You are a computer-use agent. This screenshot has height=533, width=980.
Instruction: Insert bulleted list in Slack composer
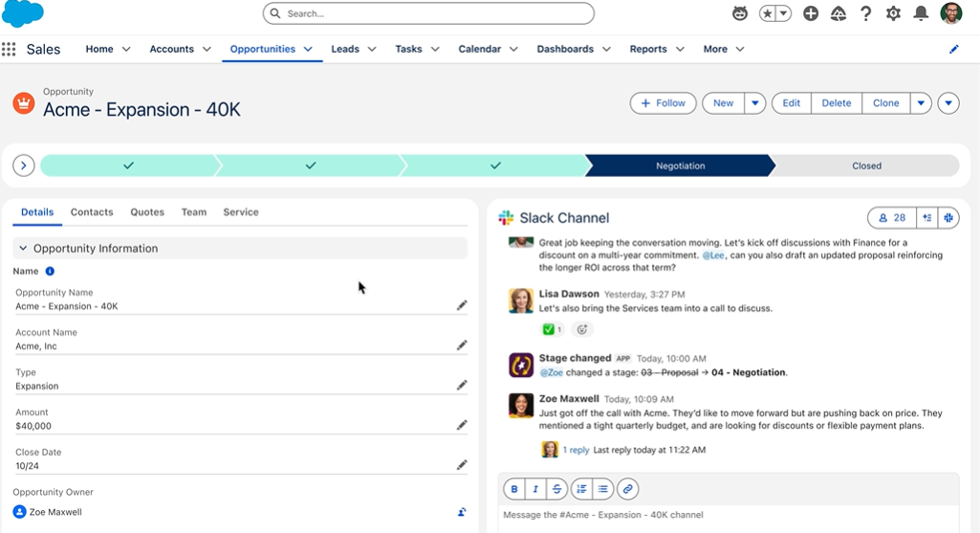coord(602,489)
